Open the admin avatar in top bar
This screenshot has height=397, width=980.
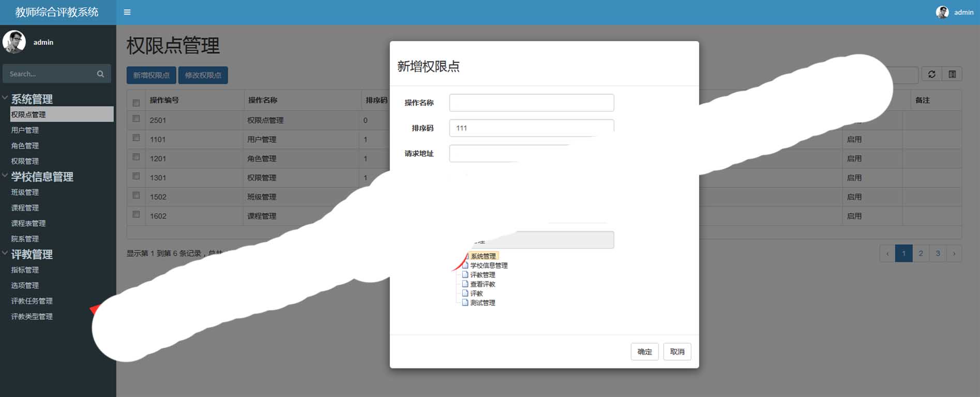(942, 12)
